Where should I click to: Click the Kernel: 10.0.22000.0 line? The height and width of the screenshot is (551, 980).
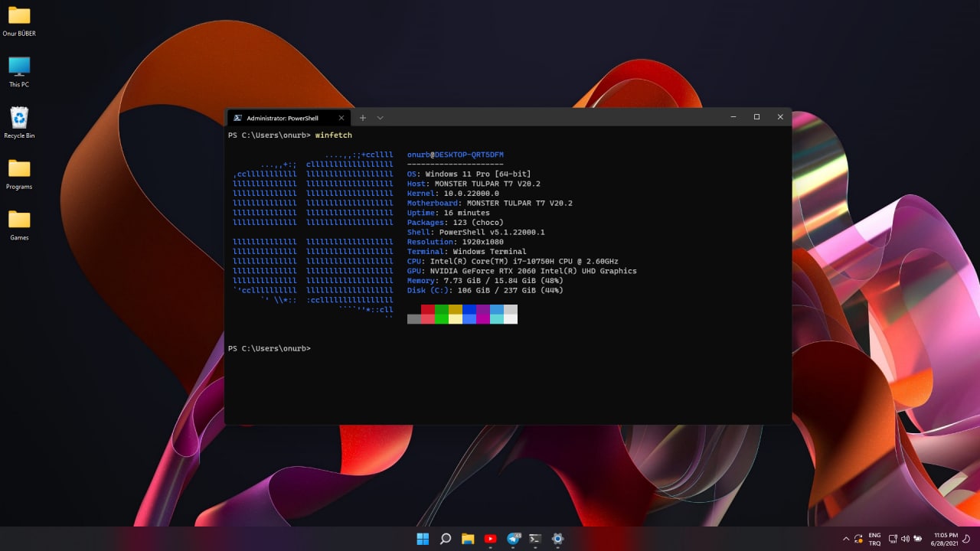pyautogui.click(x=453, y=194)
